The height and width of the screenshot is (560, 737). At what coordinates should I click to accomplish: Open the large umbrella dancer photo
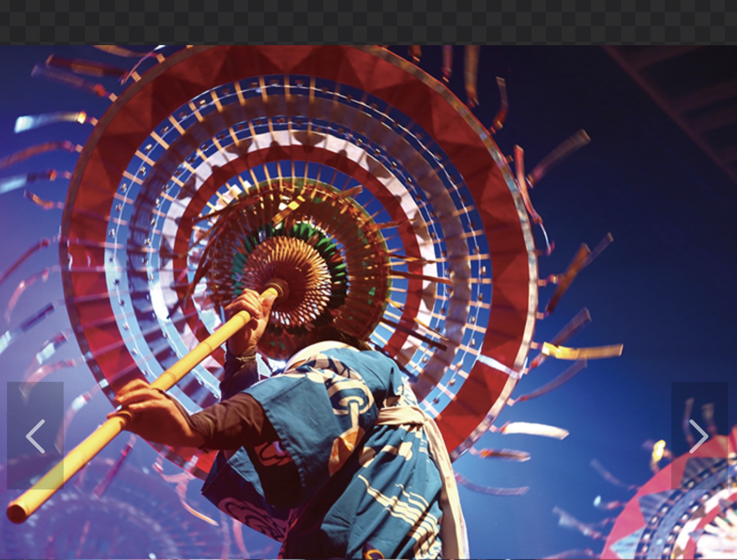tap(368, 302)
